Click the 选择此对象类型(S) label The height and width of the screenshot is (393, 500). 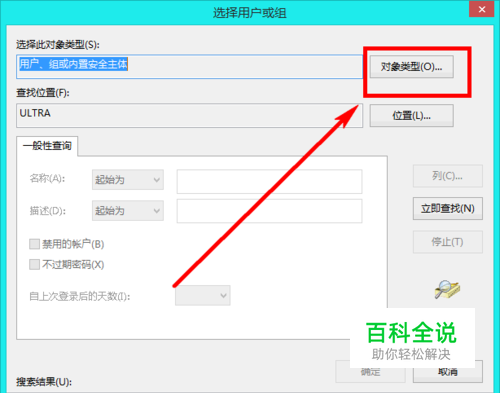pyautogui.click(x=58, y=44)
